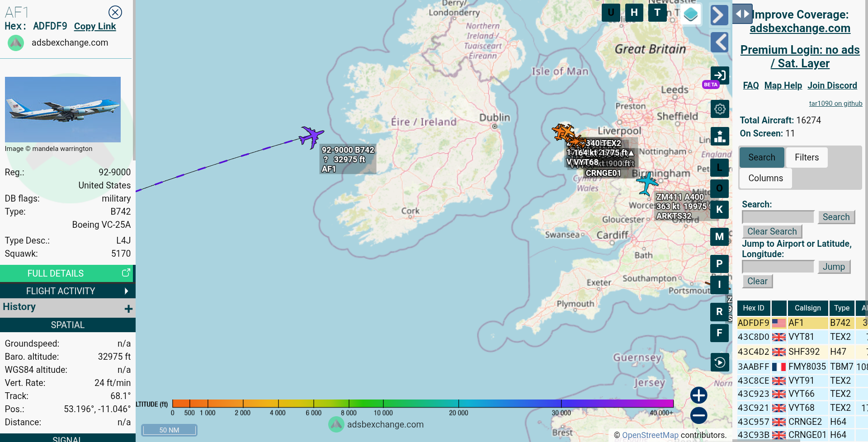Click the left chevron arrow button

pos(719,42)
